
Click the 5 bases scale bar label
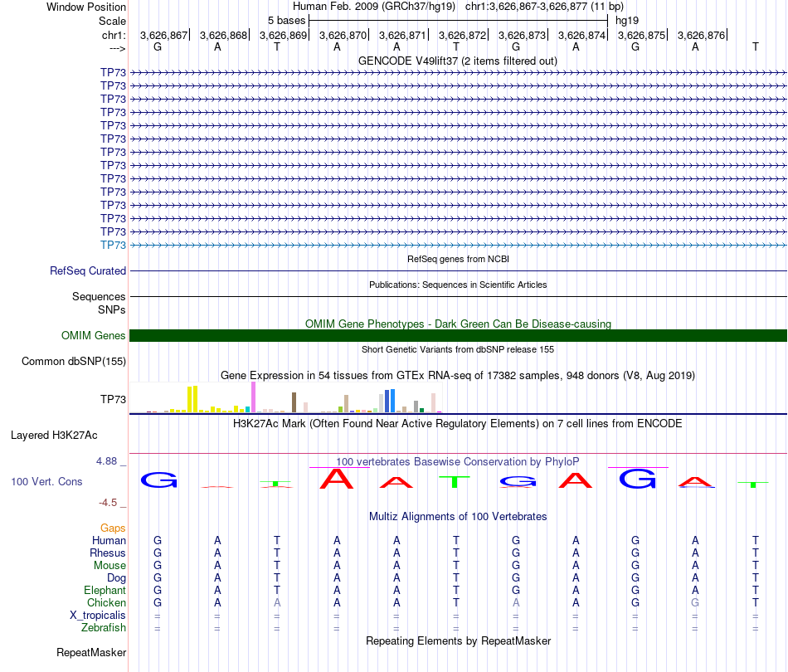tap(286, 21)
